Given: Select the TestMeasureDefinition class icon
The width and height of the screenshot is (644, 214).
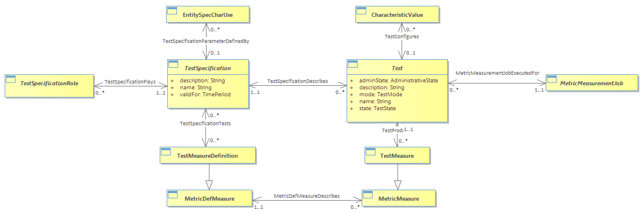Looking at the screenshot, I should pos(165,152).
